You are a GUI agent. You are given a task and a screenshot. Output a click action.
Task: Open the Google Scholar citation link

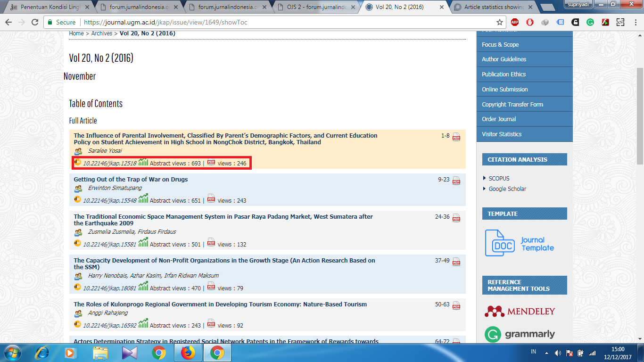(507, 189)
